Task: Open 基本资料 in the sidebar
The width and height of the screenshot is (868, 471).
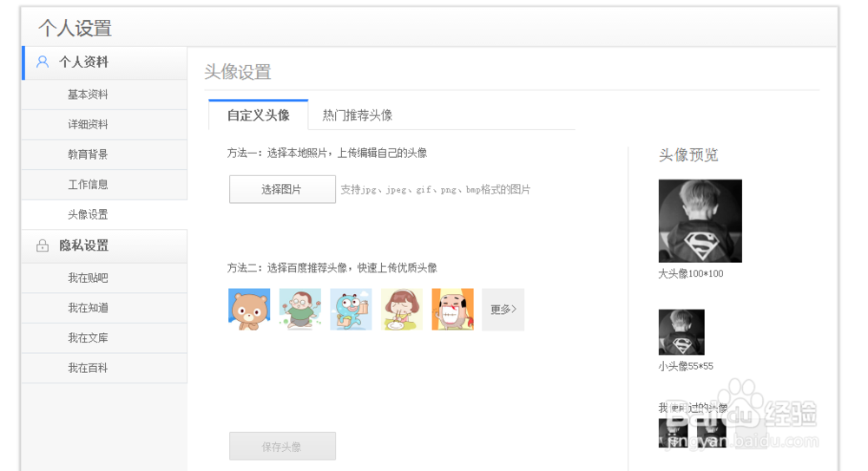Action: coord(105,95)
